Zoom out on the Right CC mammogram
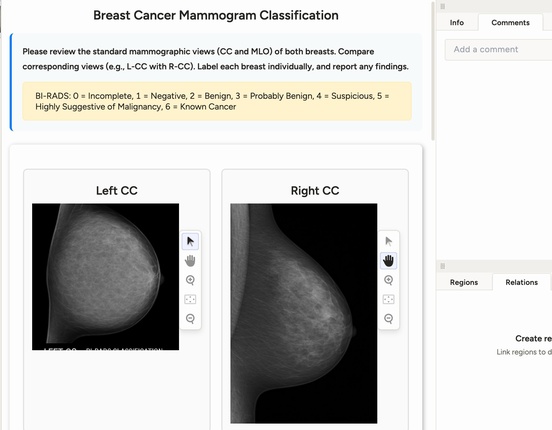Viewport: 552px width, 430px height. click(x=389, y=319)
